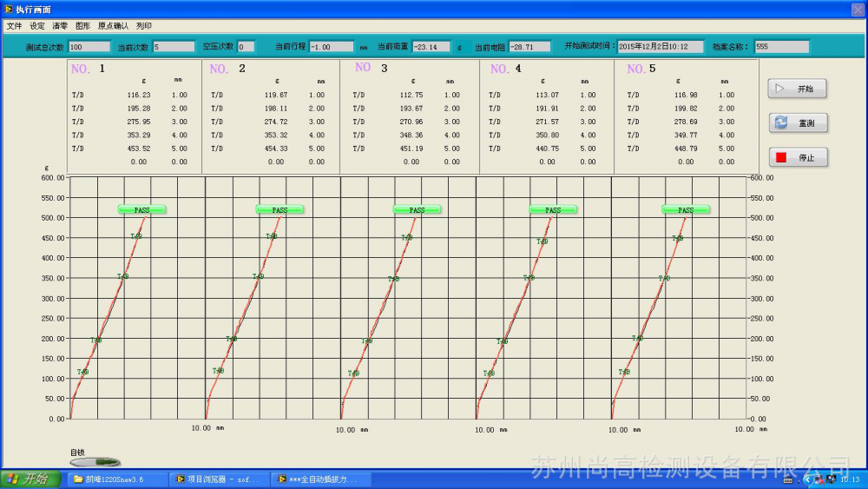Image resolution: width=868 pixels, height=489 pixels.
Task: Click the 当前次数 value field
Action: (174, 47)
